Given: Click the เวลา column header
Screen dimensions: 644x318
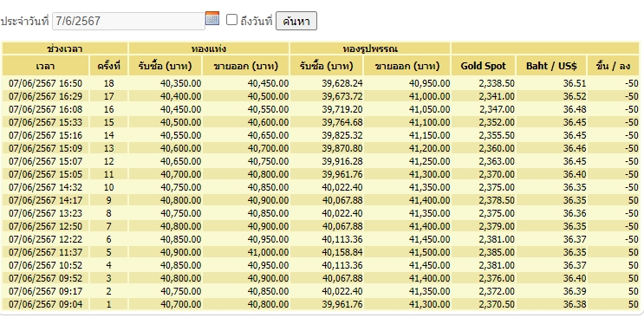Looking at the screenshot, I should point(46,66).
